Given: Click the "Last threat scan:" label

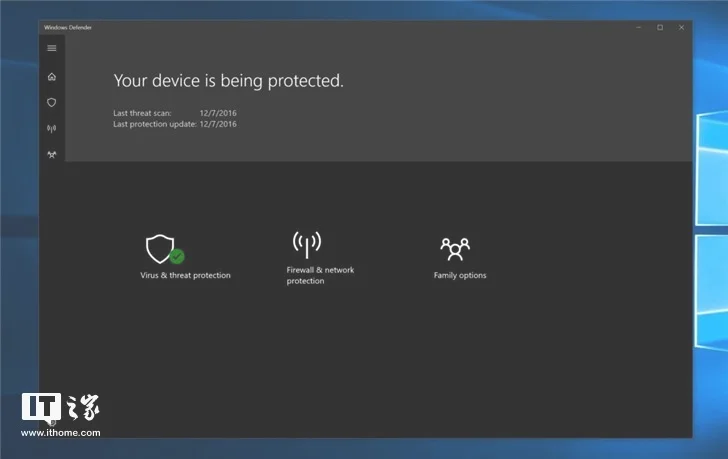Looking at the screenshot, I should tap(142, 113).
